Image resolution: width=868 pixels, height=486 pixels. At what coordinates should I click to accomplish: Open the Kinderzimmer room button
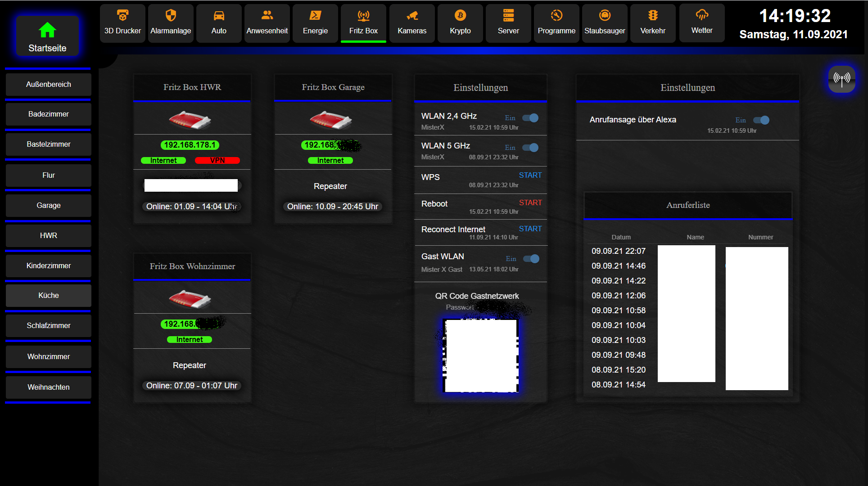[49, 265]
